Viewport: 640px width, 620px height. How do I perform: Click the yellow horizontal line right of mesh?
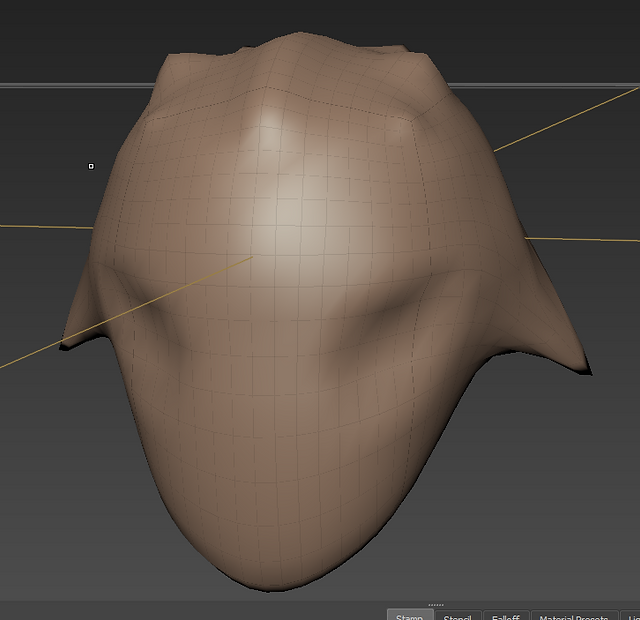[582, 239]
